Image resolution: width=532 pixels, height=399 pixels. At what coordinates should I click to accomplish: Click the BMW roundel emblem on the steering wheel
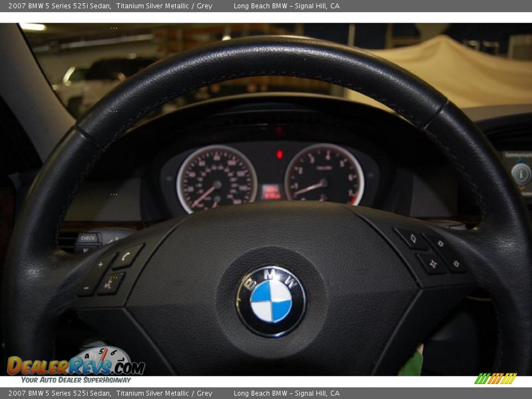tap(271, 301)
